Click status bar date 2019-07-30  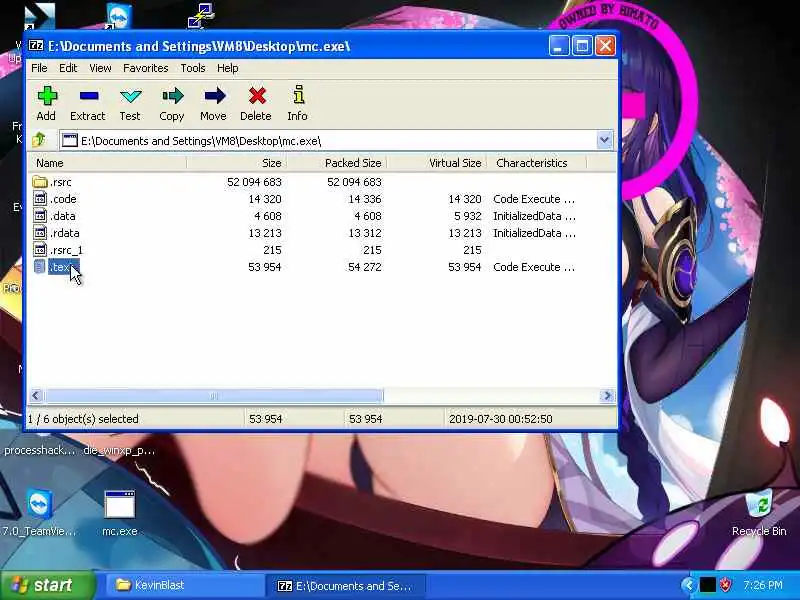pyautogui.click(x=501, y=419)
